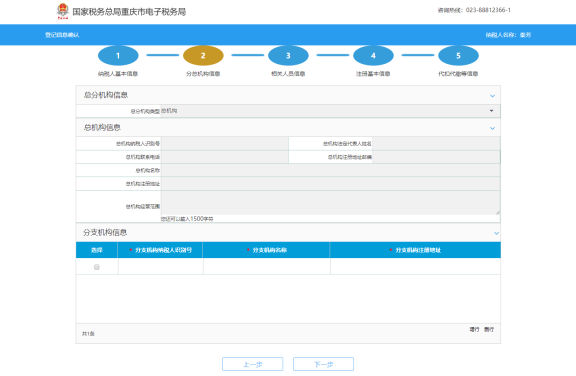Focus the 总机构联系电话 field
Image resolution: width=576 pixels, height=376 pixels.
pyautogui.click(x=224, y=157)
